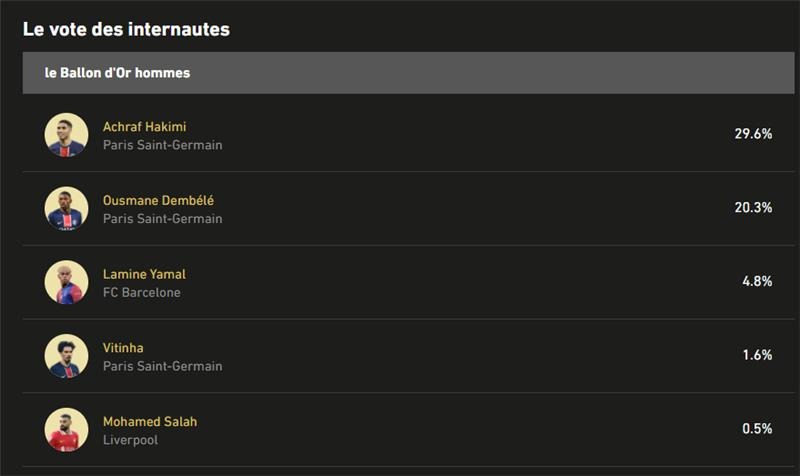The image size is (800, 476).
Task: Click the avatar beside Achraf Hakimi
Action: 66,135
